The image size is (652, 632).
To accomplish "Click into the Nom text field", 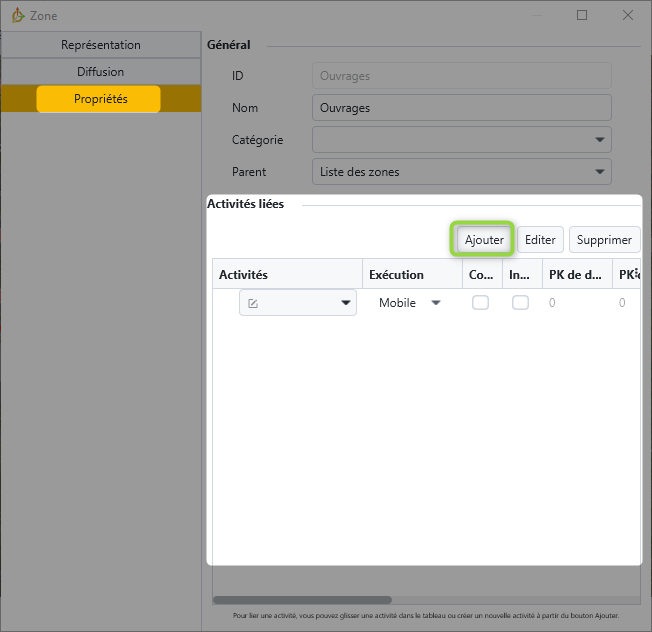I will [x=461, y=108].
